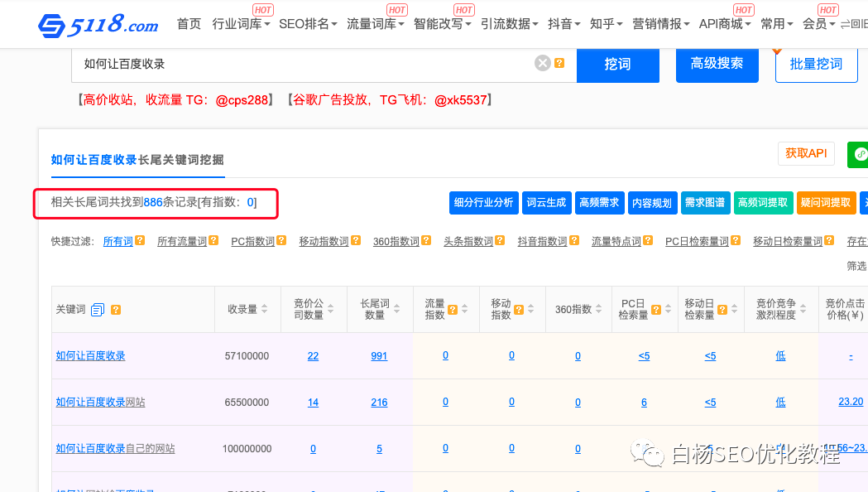Expand the 抖音 menu
This screenshot has height=492, width=868.
pos(564,24)
